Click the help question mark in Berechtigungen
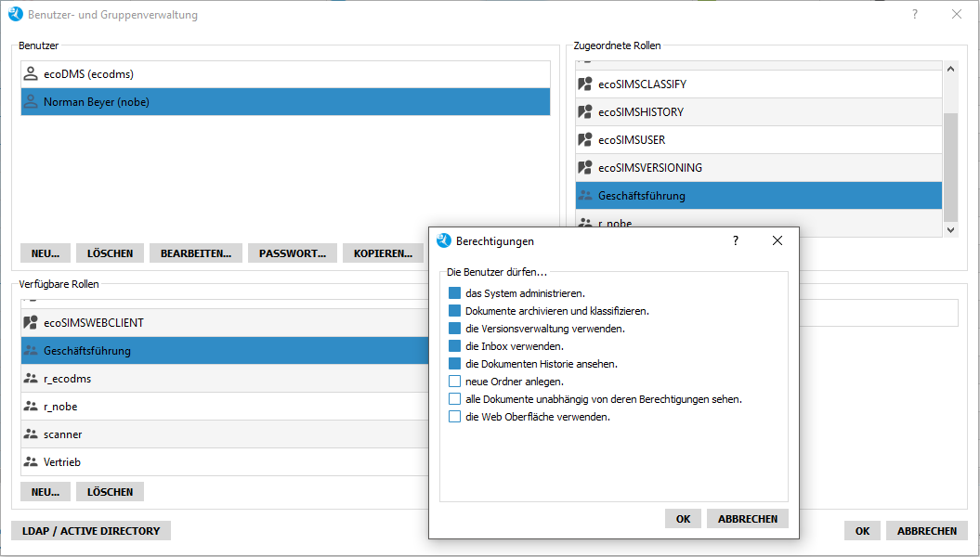 pos(736,240)
